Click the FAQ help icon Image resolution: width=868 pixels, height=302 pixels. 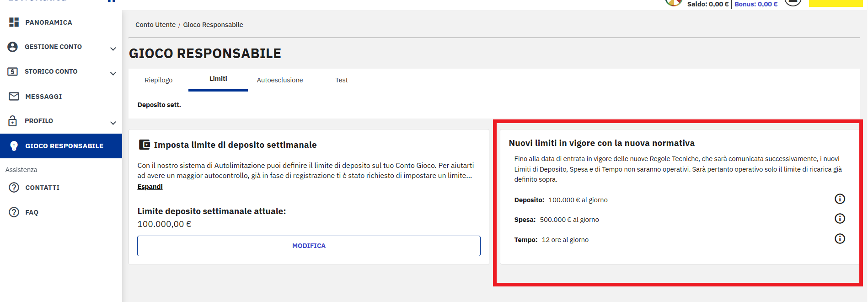click(14, 212)
